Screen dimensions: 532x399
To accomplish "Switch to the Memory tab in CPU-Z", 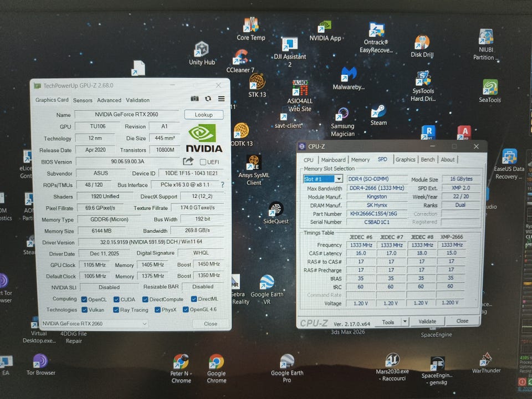I will click(360, 160).
